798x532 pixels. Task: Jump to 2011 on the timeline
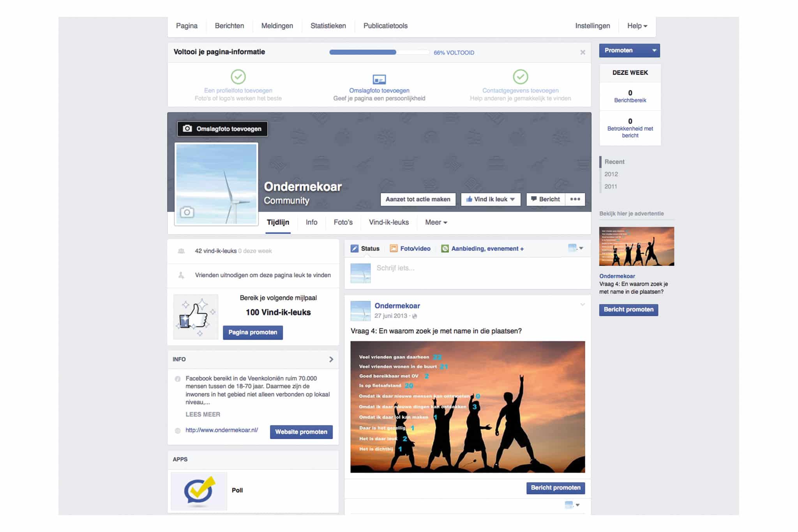coord(611,187)
